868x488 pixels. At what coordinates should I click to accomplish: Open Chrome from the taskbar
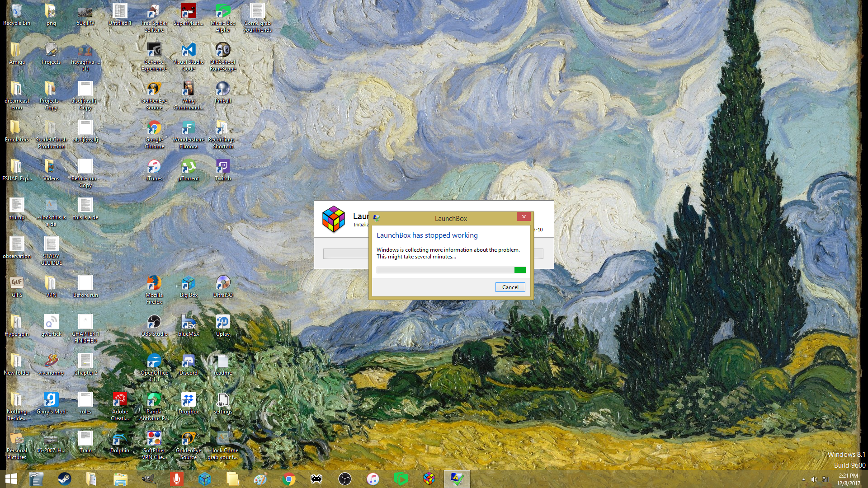pos(288,479)
